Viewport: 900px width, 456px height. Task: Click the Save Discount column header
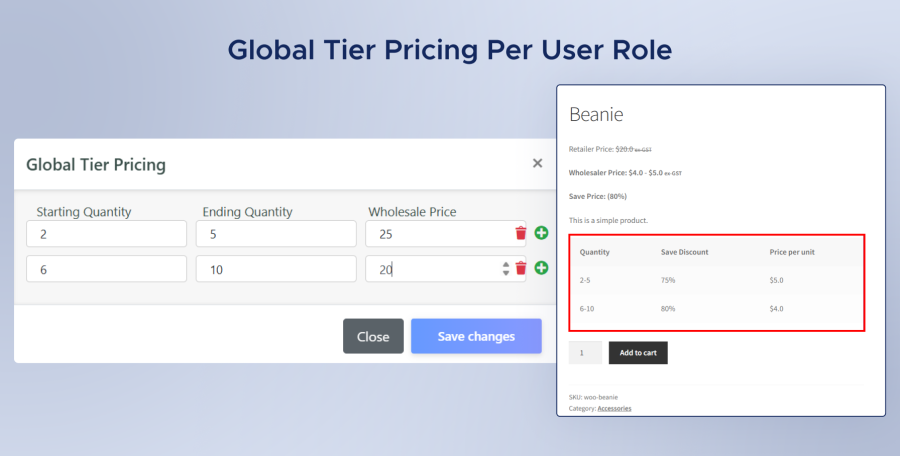point(684,252)
